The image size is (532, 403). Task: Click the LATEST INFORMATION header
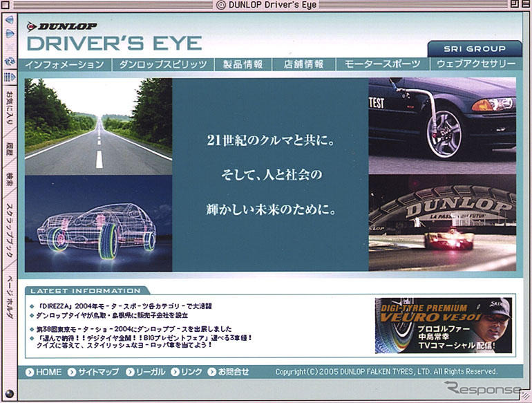[x=86, y=291]
